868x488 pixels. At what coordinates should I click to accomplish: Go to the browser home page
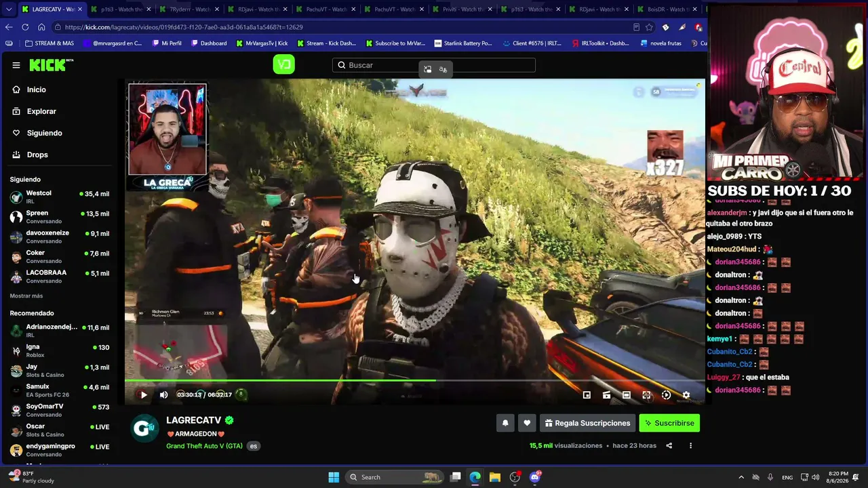click(x=41, y=27)
